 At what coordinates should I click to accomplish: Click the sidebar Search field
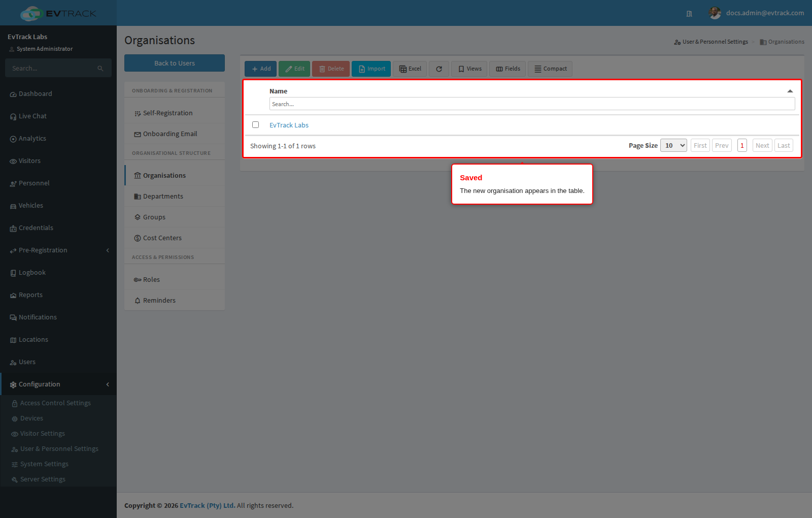coord(58,68)
